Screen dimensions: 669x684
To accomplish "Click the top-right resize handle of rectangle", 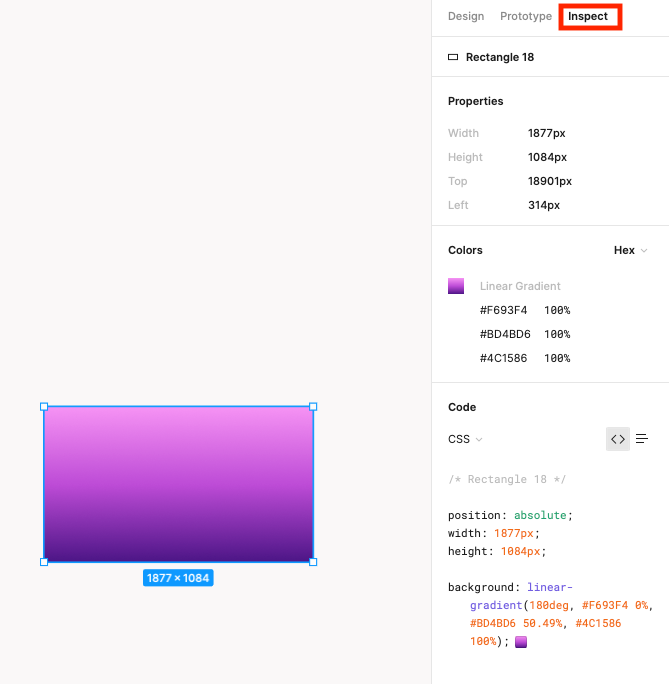I will 313,407.
